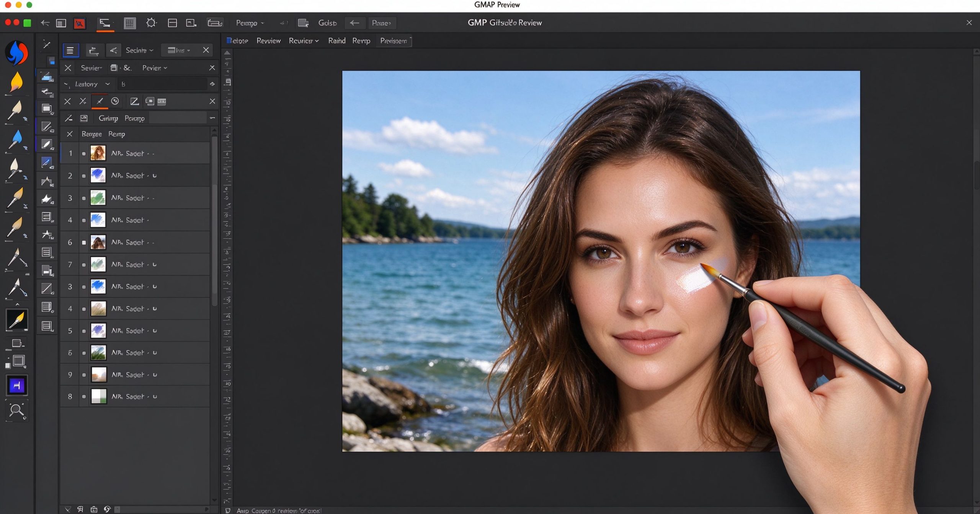980x514 pixels.
Task: Click the star shape tool in the second column
Action: pyautogui.click(x=47, y=234)
